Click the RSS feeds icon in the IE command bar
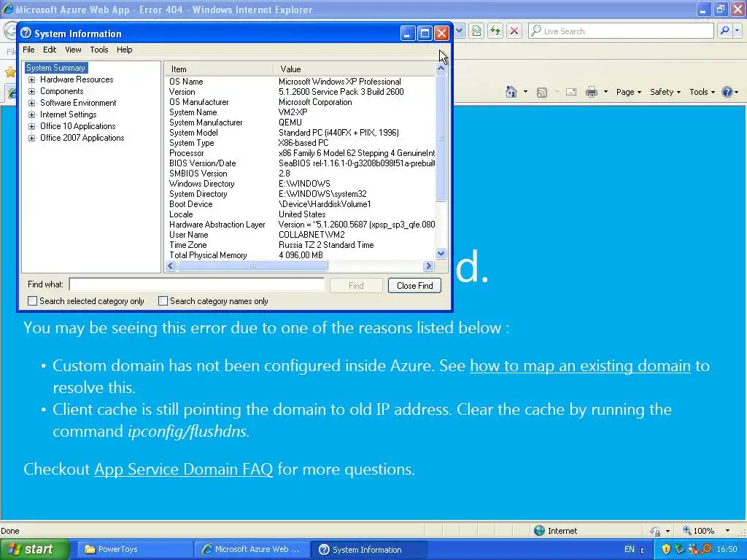The height and width of the screenshot is (560, 747). pos(542,93)
